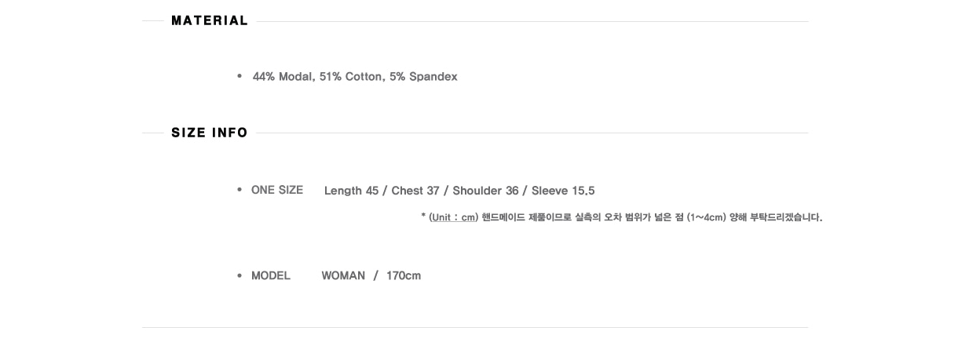Click the bullet before MODEL
This screenshot has width=980, height=353.
[x=240, y=275]
